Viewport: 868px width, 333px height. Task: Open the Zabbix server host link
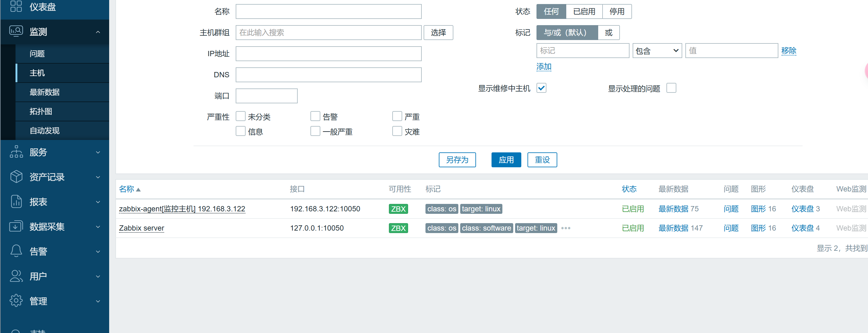point(141,228)
